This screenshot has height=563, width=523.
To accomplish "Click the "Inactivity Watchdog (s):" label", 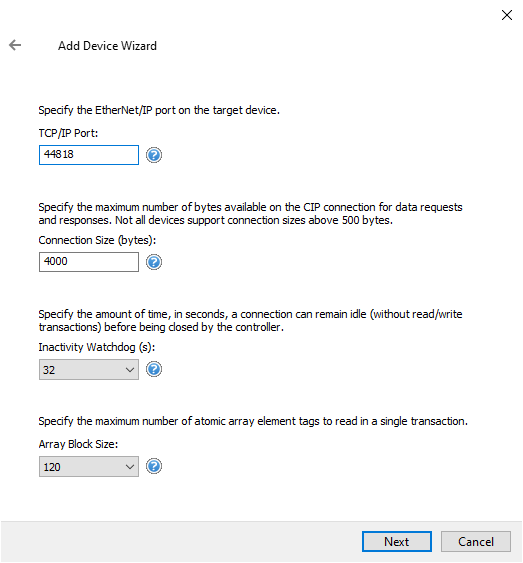I will pos(97,347).
